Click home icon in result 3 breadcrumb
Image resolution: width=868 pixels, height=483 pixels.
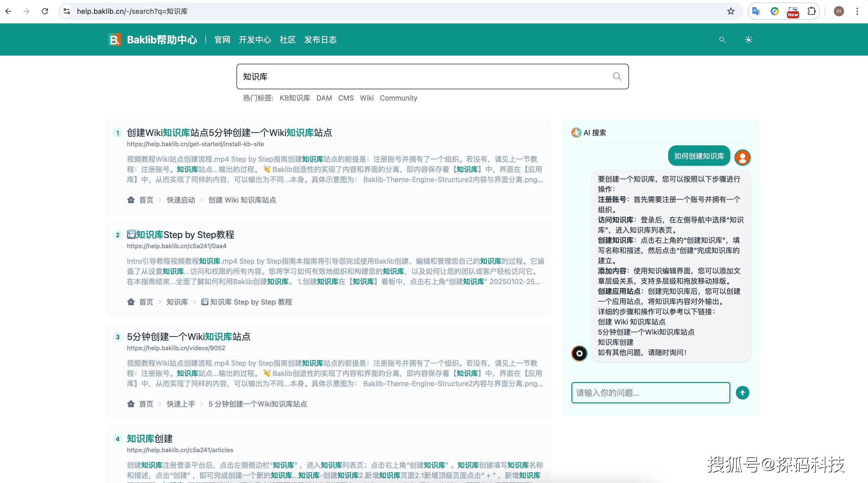[x=131, y=404]
